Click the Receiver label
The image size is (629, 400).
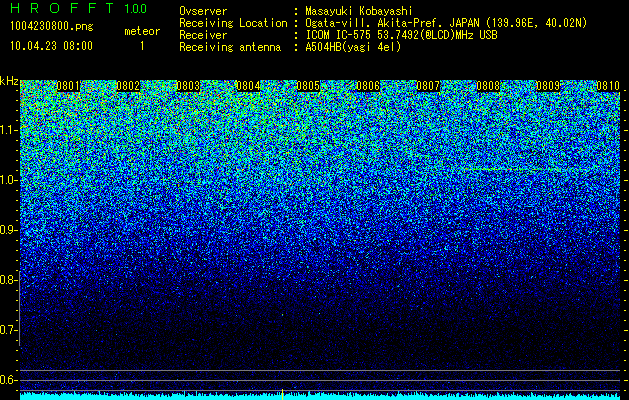(x=203, y=35)
